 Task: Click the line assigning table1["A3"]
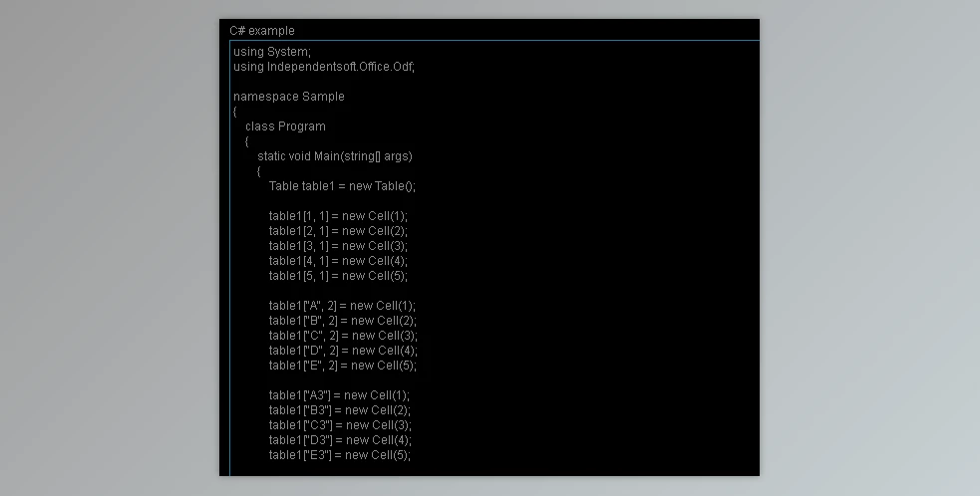pyautogui.click(x=339, y=395)
